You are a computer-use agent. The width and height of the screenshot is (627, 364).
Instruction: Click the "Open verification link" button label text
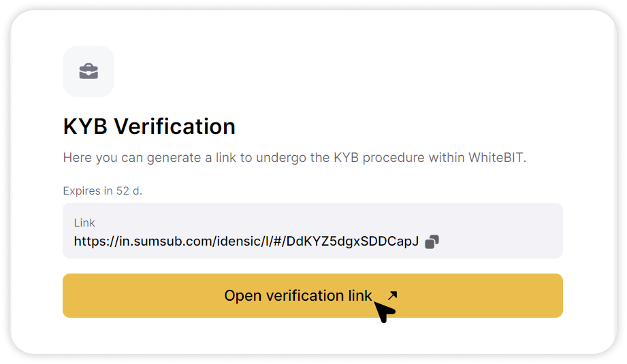click(x=298, y=296)
